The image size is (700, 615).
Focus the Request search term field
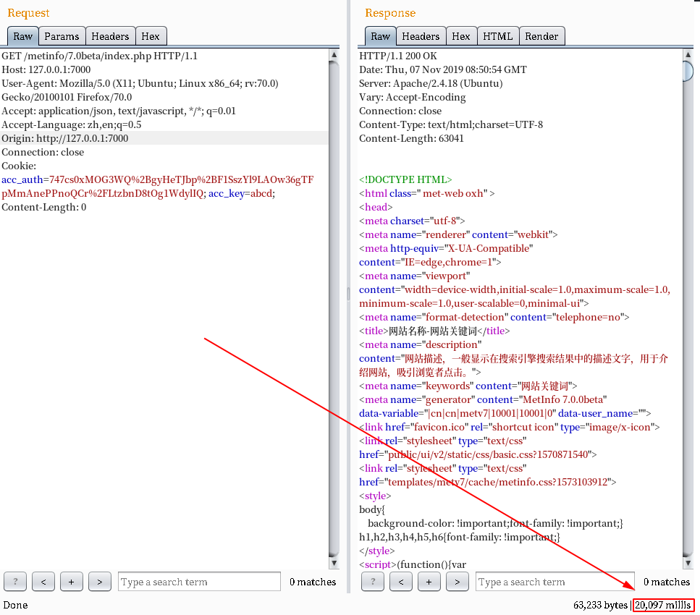point(199,582)
